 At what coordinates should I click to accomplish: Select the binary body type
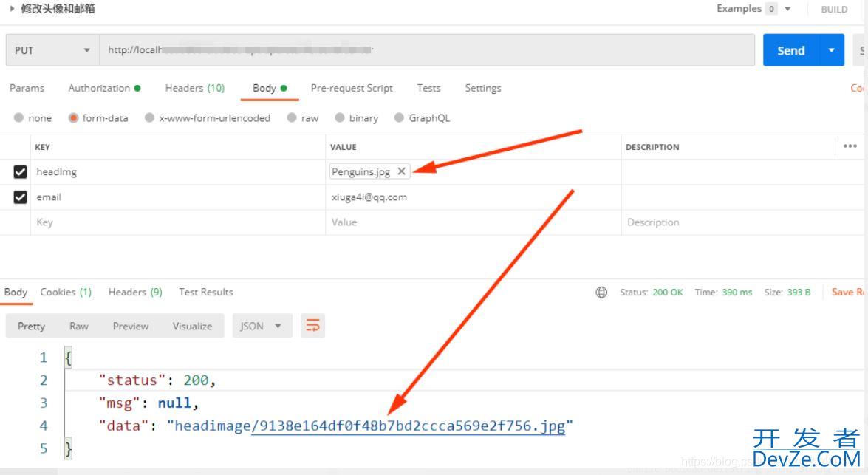pos(357,118)
